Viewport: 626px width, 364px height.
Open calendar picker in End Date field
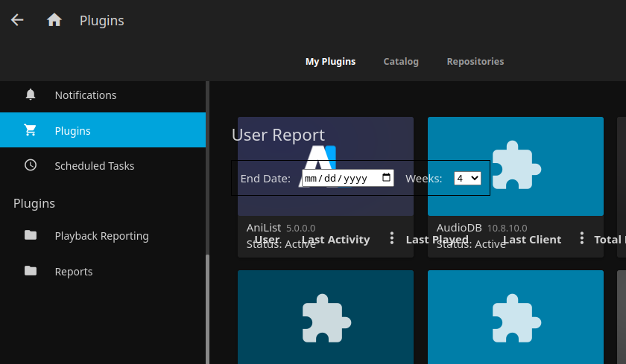tap(386, 178)
